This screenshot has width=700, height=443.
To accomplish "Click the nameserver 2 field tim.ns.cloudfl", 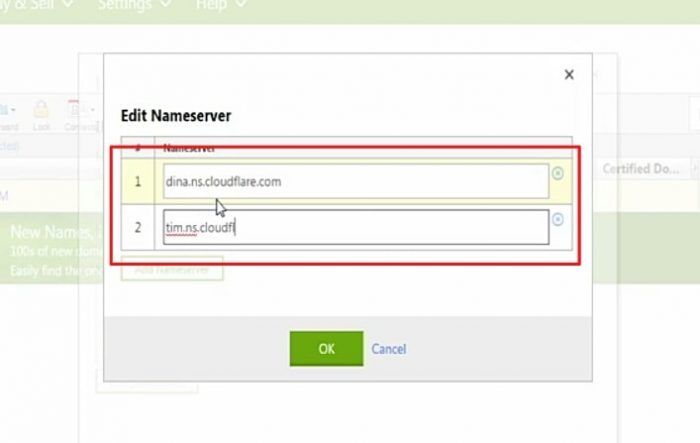I will (x=356, y=227).
